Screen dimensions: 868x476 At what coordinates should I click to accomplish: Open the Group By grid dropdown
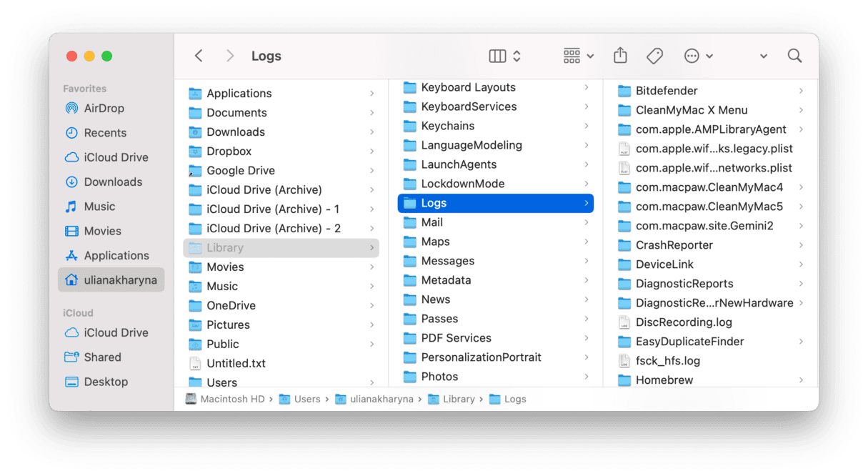click(x=579, y=56)
